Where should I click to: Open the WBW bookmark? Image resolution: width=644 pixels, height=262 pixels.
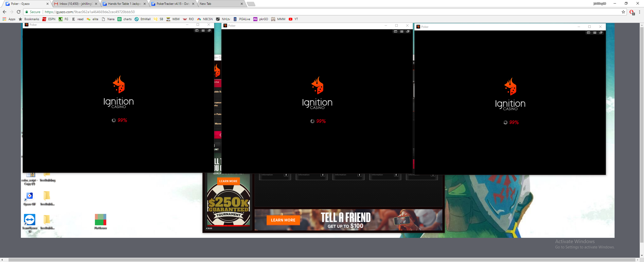pos(173,19)
